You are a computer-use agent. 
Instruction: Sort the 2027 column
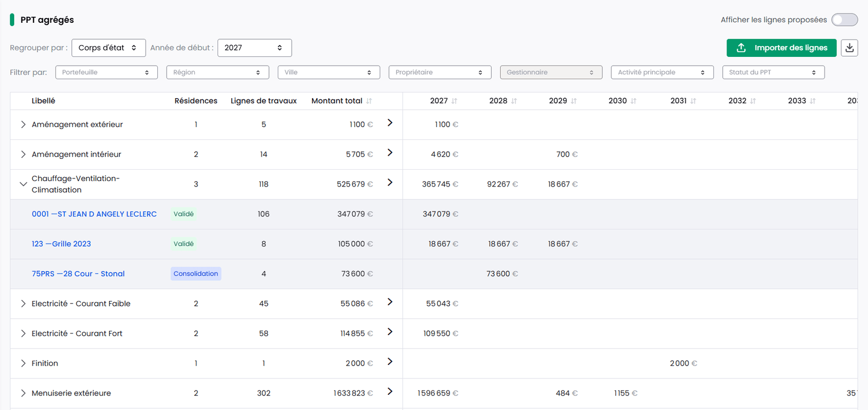pos(454,101)
